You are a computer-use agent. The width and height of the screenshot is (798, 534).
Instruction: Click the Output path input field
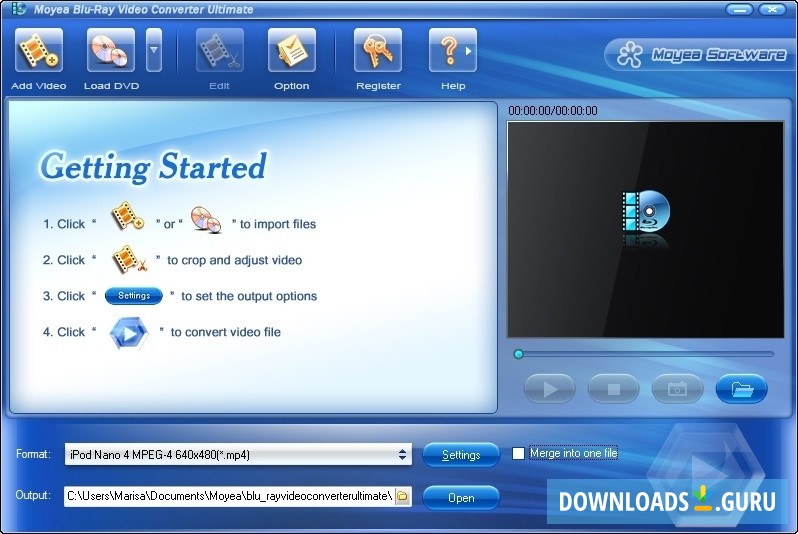point(229,496)
